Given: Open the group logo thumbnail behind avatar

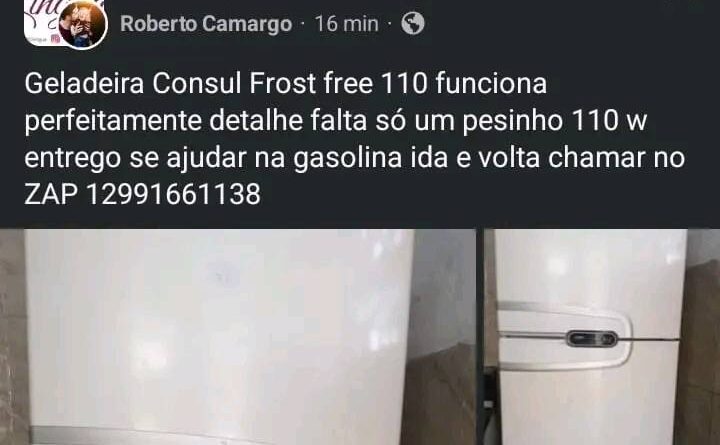Looking at the screenshot, I should (42, 23).
